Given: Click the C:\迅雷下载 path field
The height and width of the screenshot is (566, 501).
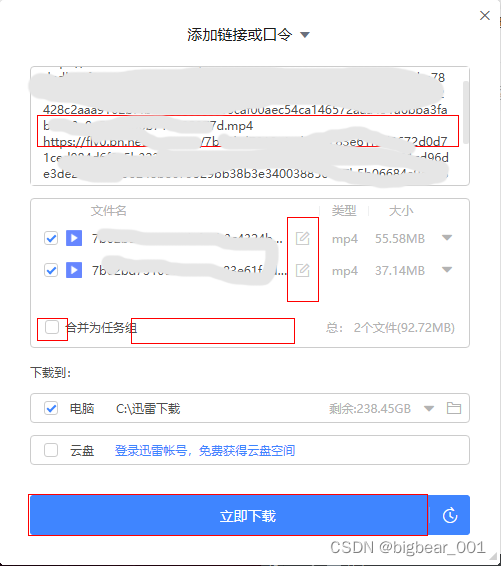Looking at the screenshot, I should [x=148, y=409].
